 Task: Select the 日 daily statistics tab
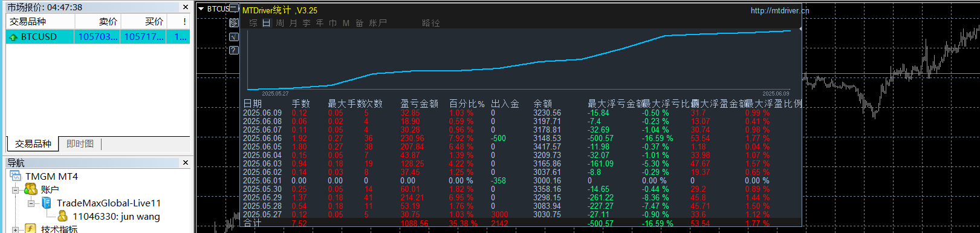click(x=267, y=23)
